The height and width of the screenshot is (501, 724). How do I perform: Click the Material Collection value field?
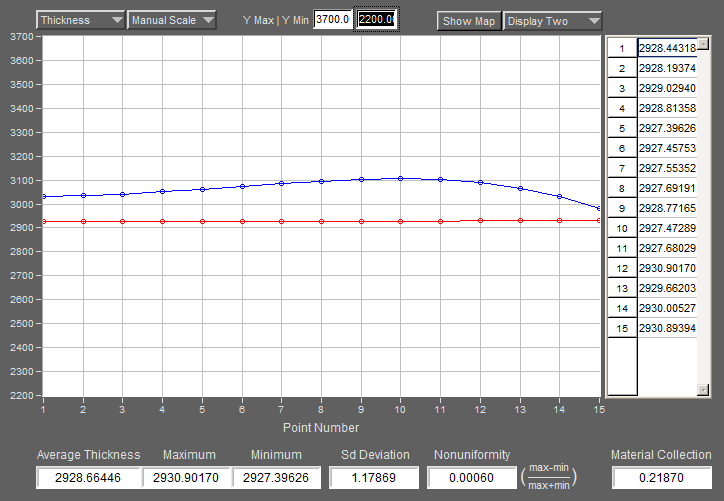[x=661, y=477]
